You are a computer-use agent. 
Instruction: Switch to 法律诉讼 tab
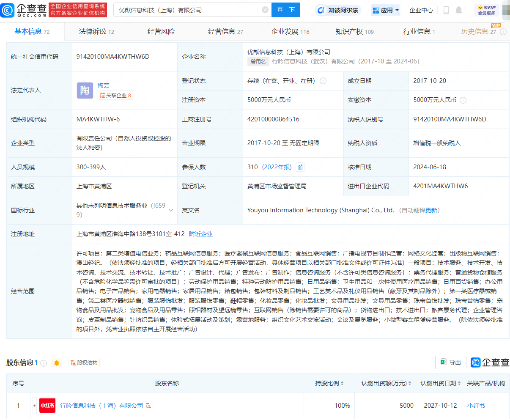coord(96,31)
